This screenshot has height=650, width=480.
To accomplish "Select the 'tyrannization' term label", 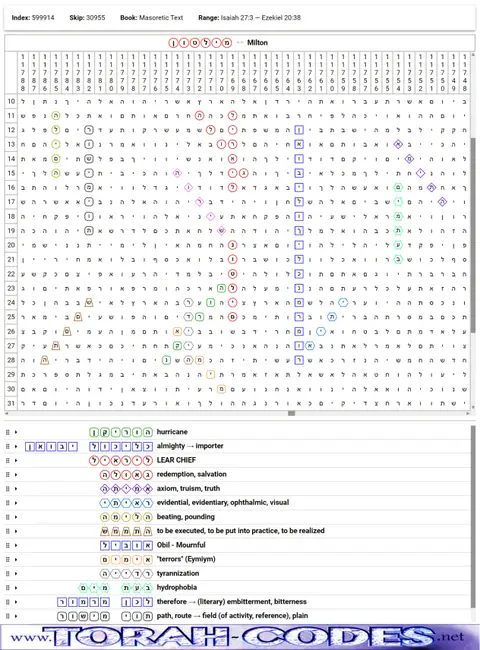I will (x=178, y=573).
